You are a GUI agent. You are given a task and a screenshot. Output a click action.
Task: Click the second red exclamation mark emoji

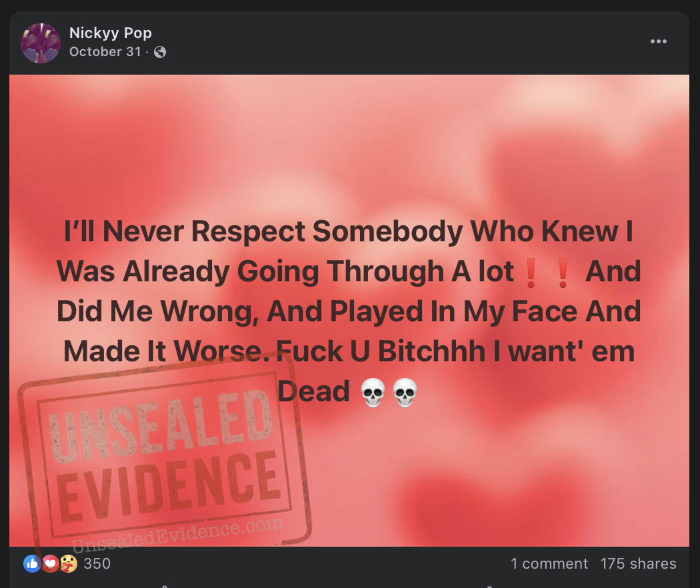tap(563, 273)
